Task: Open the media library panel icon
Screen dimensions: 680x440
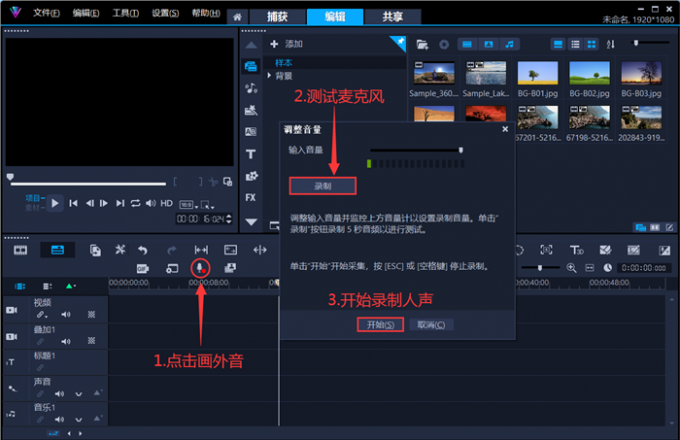Action: coord(251,66)
